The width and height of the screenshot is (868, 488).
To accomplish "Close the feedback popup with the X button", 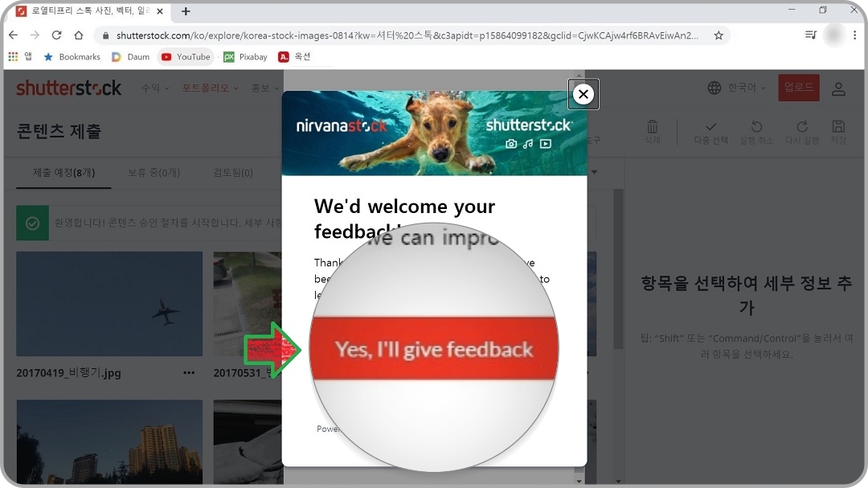I will pos(583,94).
